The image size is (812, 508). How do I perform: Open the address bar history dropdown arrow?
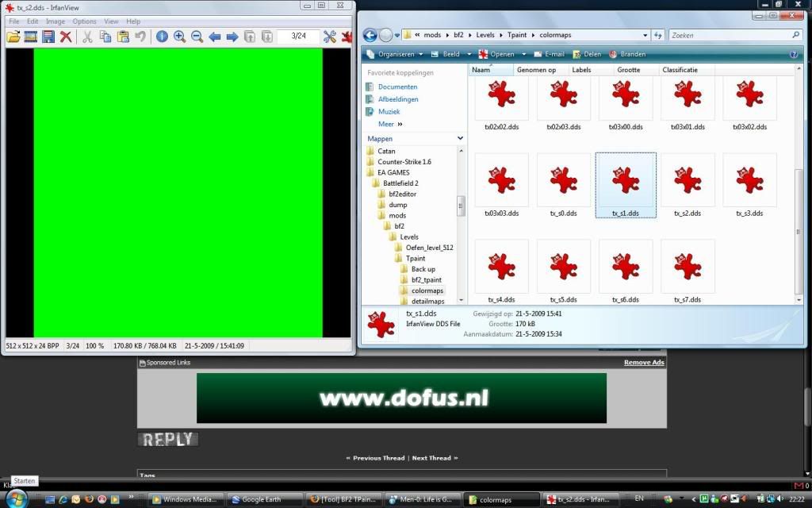(644, 35)
